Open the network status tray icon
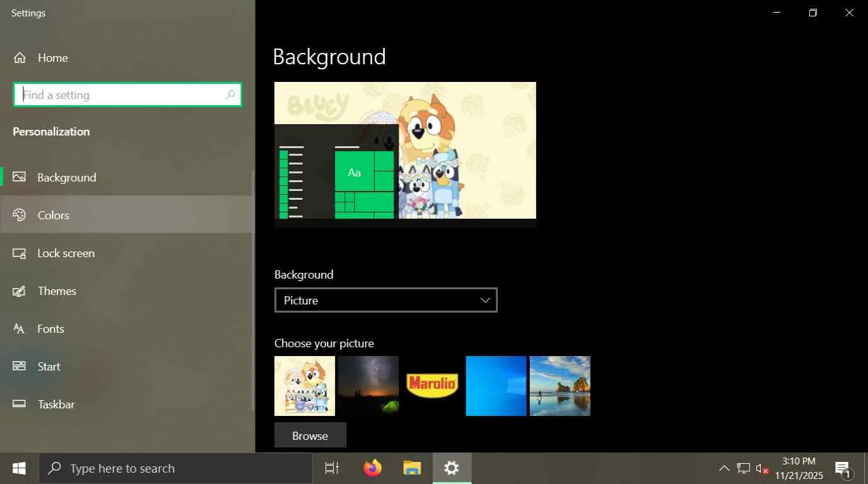This screenshot has width=868, height=484. tap(744, 468)
